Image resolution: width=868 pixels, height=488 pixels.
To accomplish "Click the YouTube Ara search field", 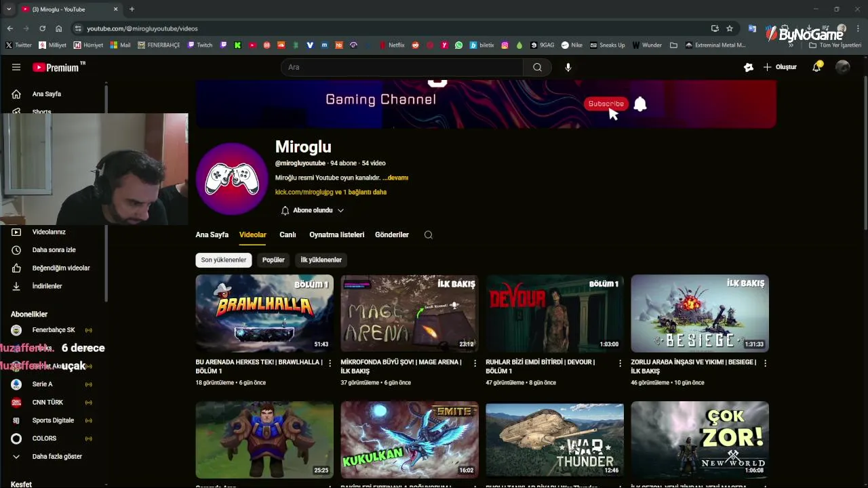I will pyautogui.click(x=401, y=67).
